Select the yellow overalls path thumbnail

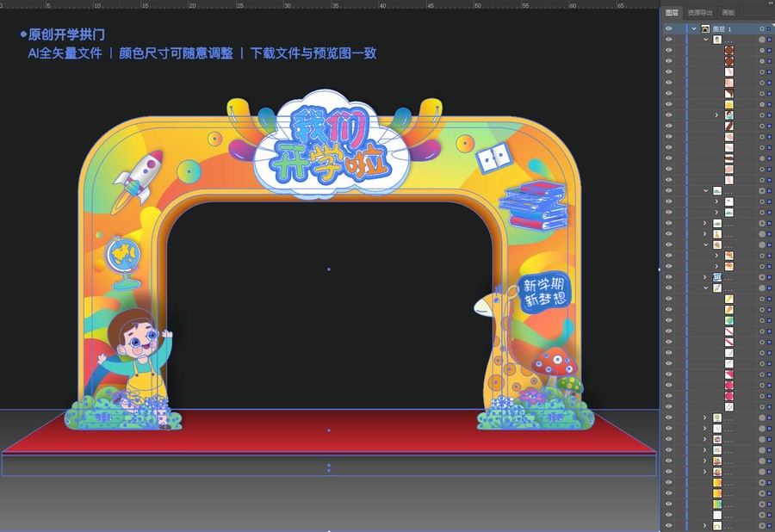point(729,104)
